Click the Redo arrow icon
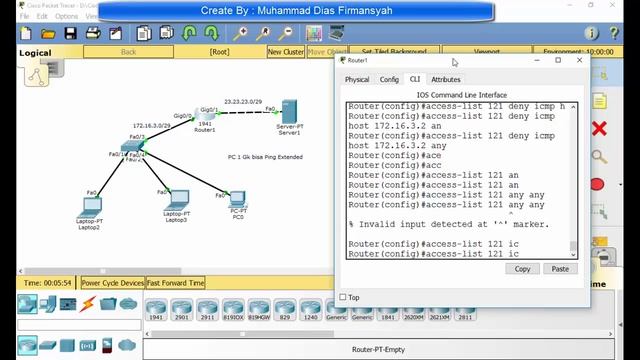This screenshot has width=640, height=360. (x=211, y=33)
